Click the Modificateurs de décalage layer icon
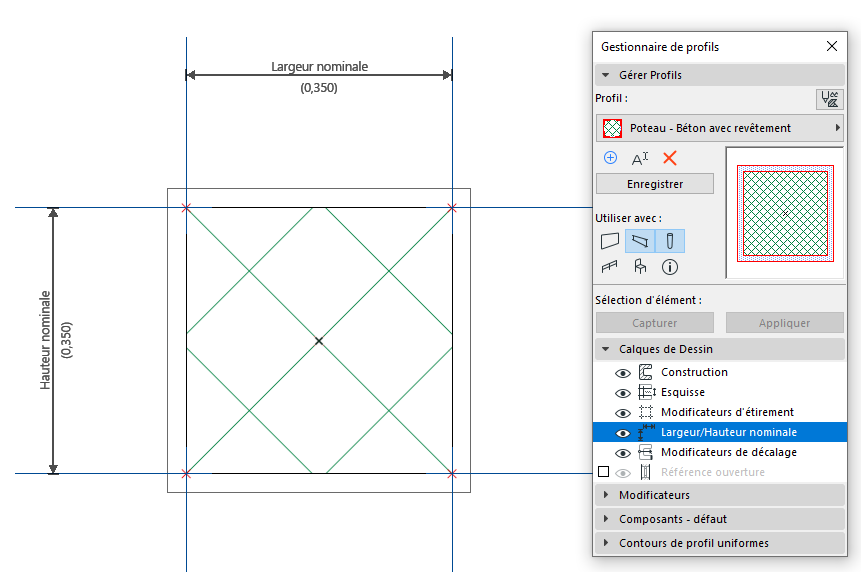This screenshot has width=861, height=572. [646, 452]
